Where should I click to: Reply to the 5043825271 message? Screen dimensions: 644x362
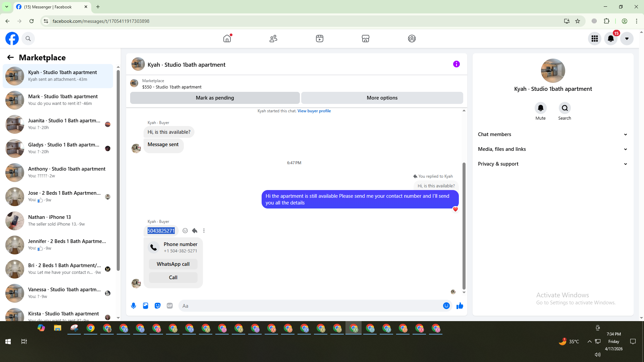click(x=195, y=231)
